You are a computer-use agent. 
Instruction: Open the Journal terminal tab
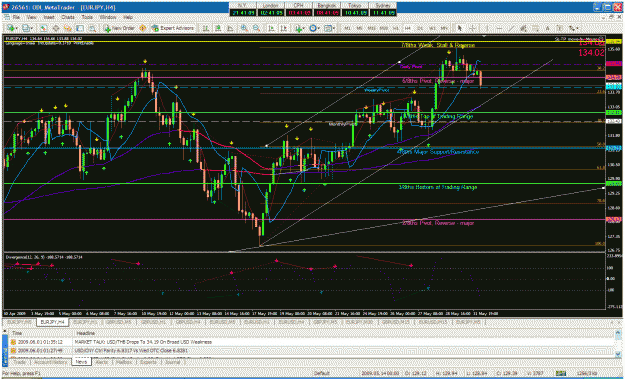click(172, 362)
